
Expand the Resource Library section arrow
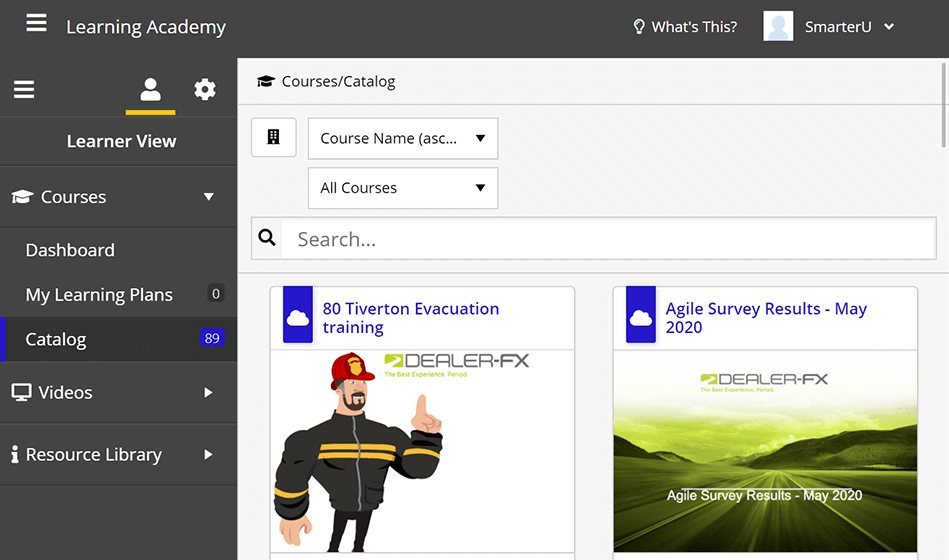[208, 454]
